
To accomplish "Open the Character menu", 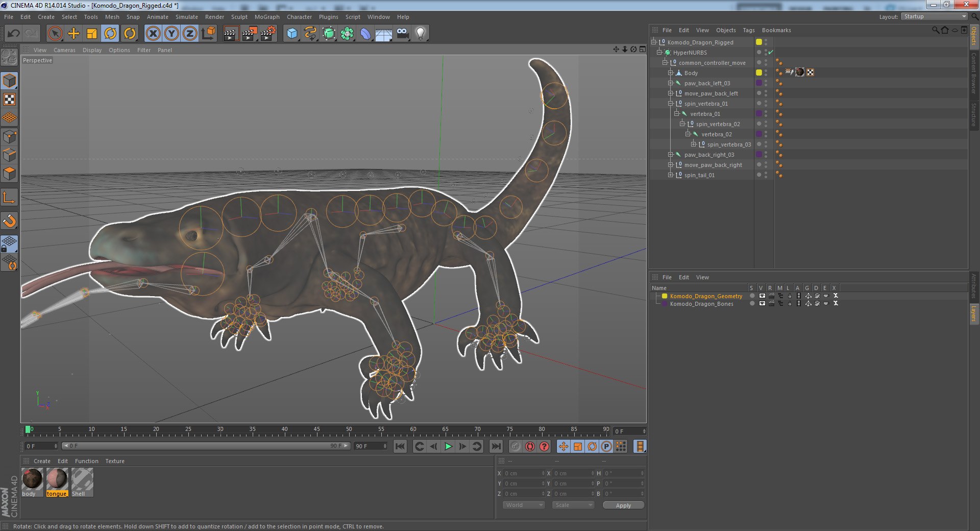I will tap(299, 17).
